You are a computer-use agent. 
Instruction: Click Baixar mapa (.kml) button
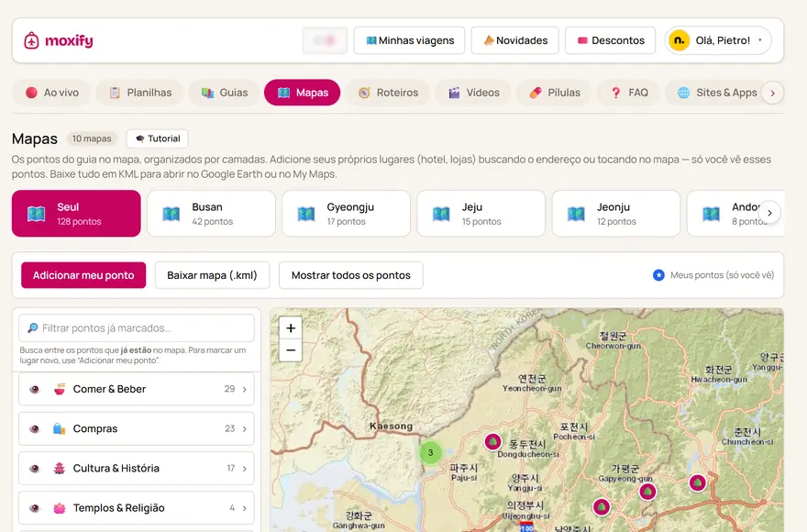212,275
